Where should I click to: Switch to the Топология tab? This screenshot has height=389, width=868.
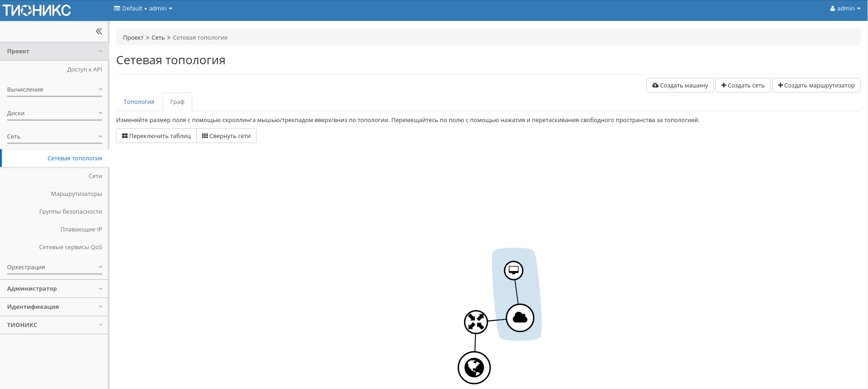pyautogui.click(x=139, y=102)
